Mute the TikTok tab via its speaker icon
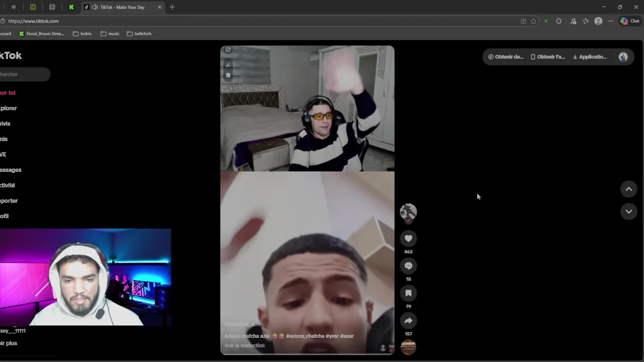 [x=95, y=7]
